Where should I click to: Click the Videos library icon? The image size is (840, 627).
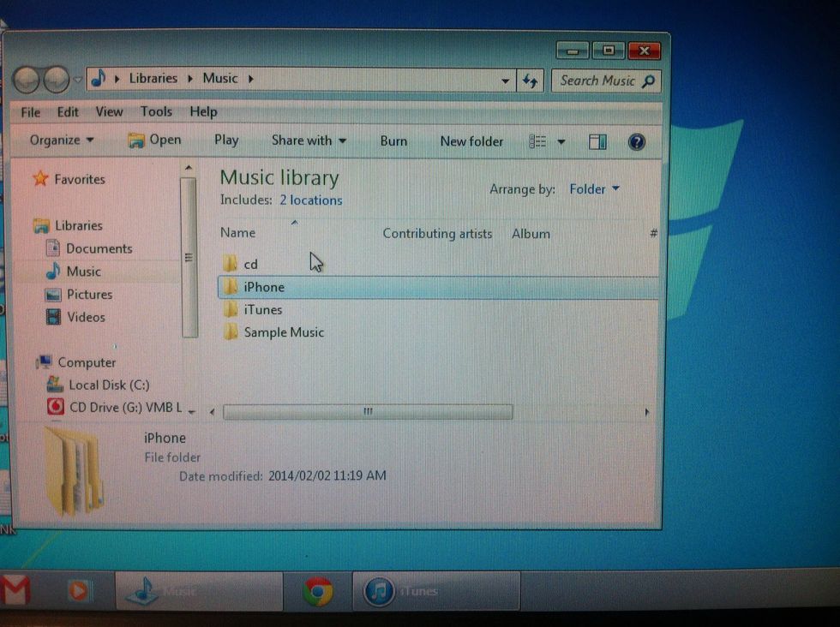pyautogui.click(x=53, y=317)
